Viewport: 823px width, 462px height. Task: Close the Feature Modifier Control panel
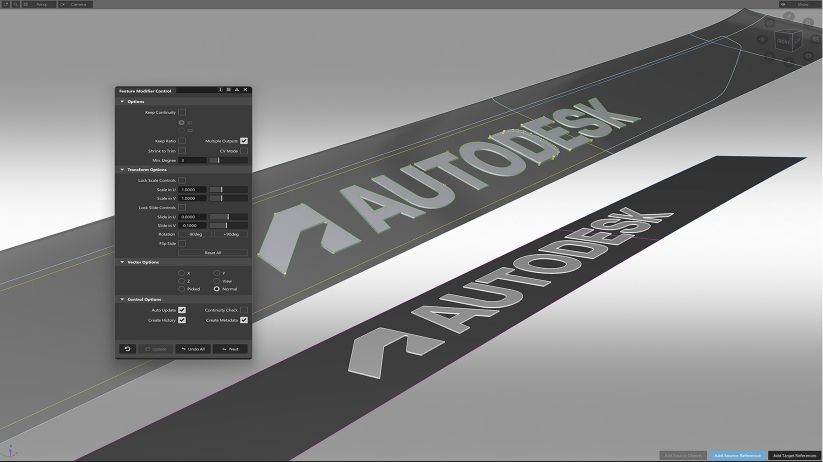[245, 90]
